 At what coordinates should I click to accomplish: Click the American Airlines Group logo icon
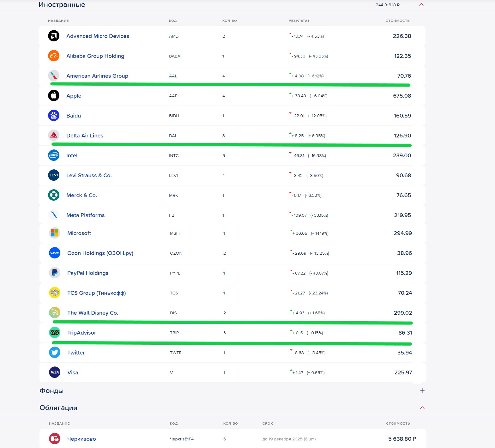[54, 76]
